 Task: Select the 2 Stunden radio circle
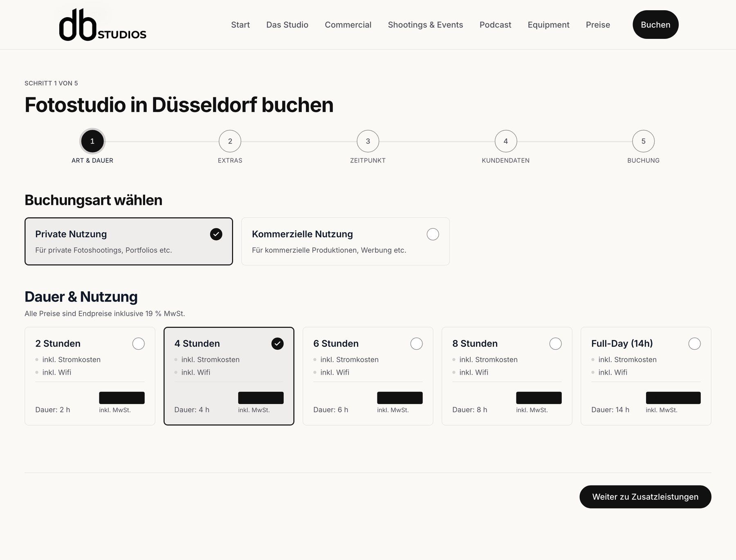click(139, 344)
